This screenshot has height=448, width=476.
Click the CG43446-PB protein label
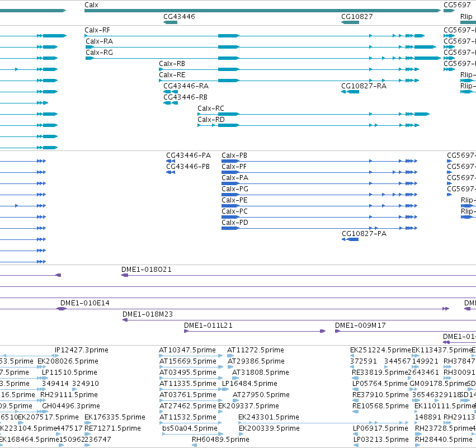tap(188, 167)
